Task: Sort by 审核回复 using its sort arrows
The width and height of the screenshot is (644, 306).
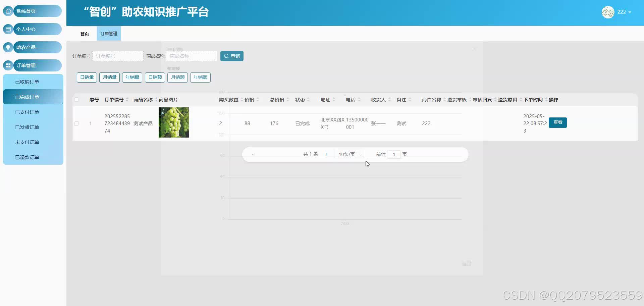Action: 495,100
